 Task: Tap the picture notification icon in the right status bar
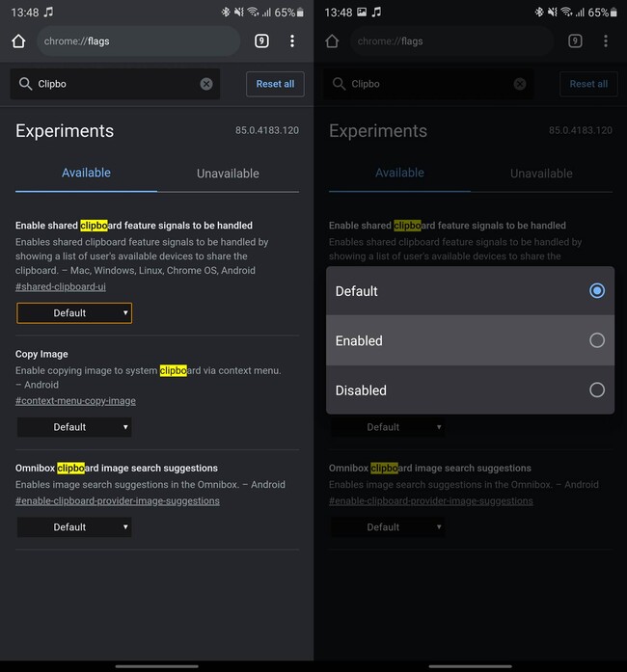coord(361,13)
